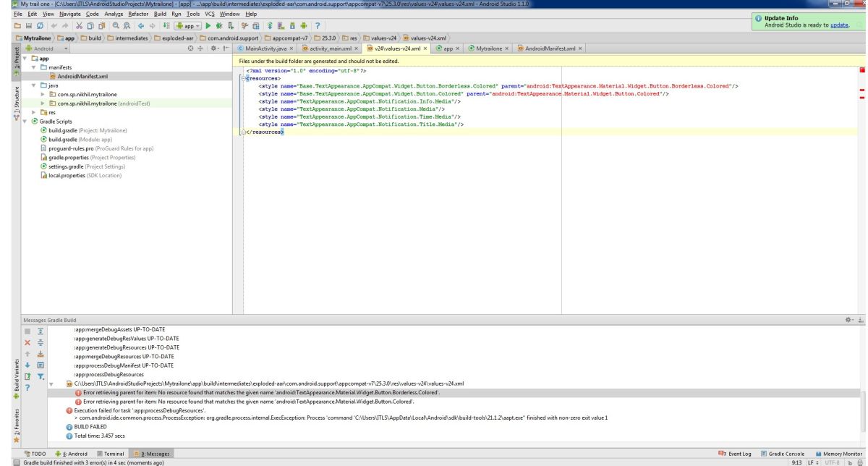Viewport: 868px width, 466px height.
Task: Click scroll-from-source target icon in Project panel
Action: [190, 48]
